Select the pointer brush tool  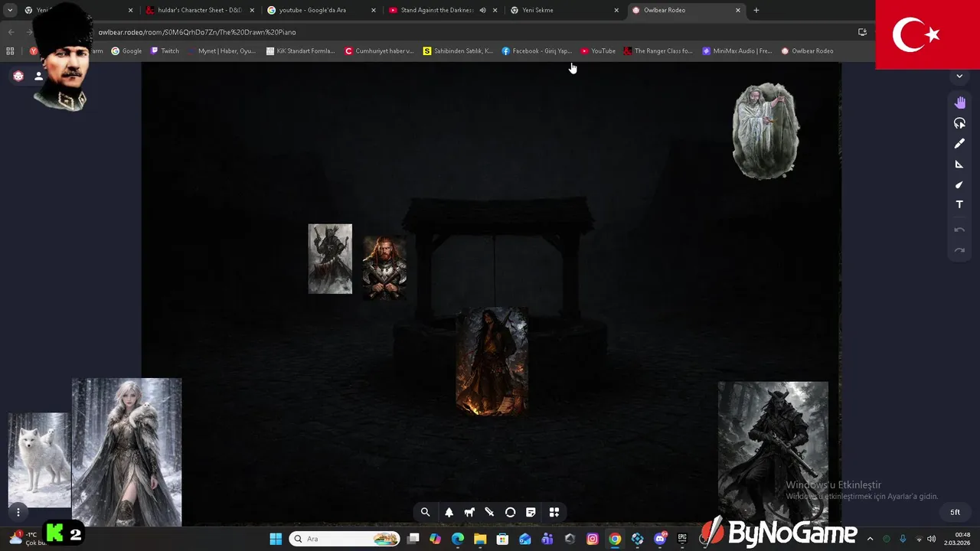coord(959,184)
